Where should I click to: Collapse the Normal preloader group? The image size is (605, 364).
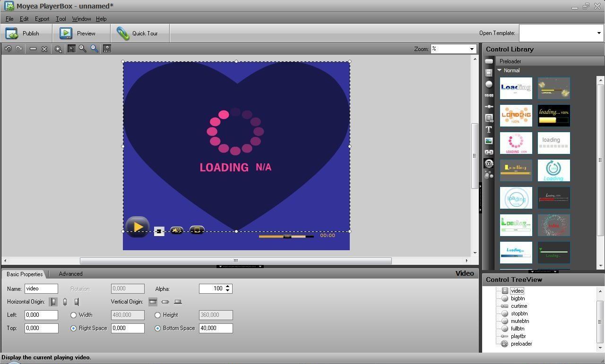pyautogui.click(x=500, y=70)
